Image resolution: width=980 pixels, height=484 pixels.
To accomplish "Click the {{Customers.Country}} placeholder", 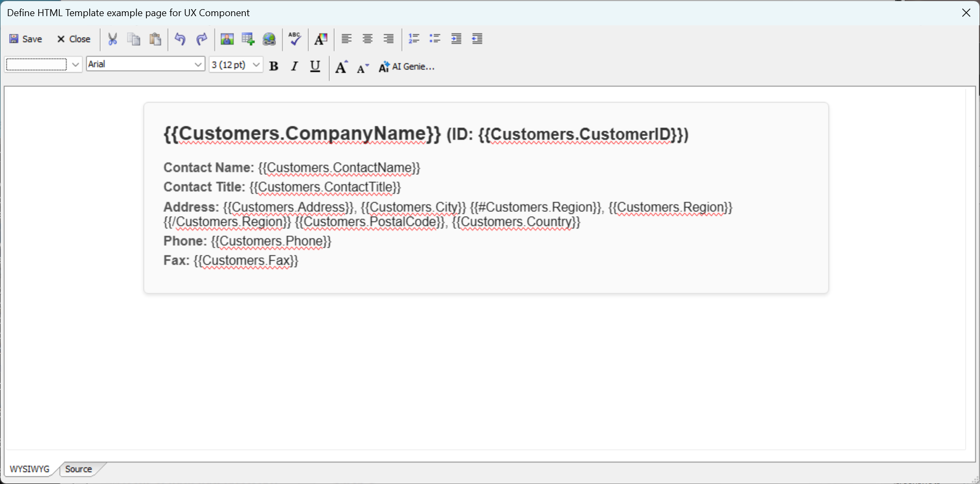I will [x=516, y=222].
